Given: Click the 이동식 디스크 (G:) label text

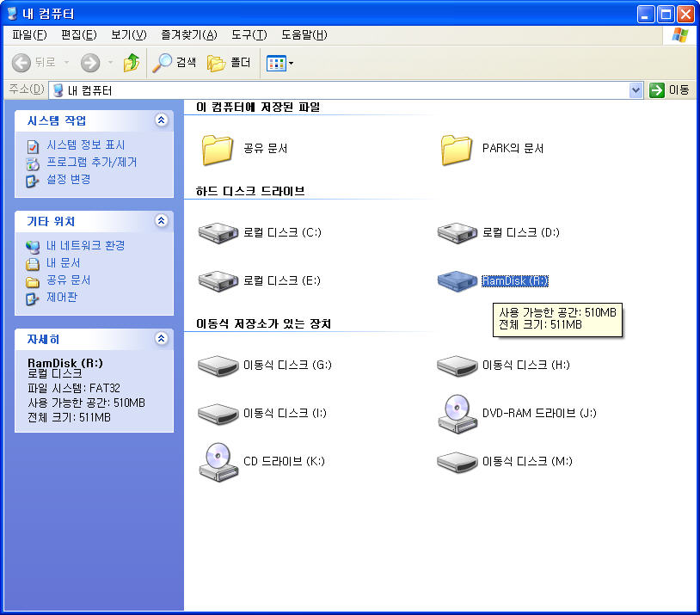Looking at the screenshot, I should [x=288, y=366].
